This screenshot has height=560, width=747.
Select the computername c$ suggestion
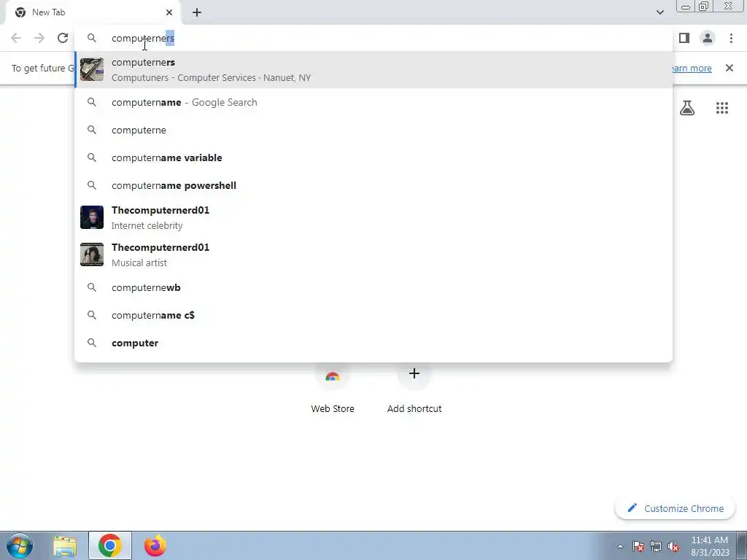click(x=373, y=315)
